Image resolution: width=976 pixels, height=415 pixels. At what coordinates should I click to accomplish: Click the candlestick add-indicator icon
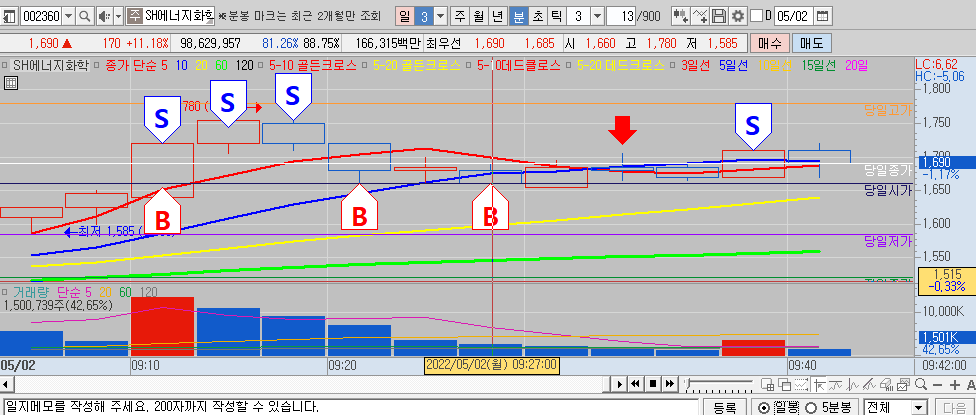[x=681, y=16]
